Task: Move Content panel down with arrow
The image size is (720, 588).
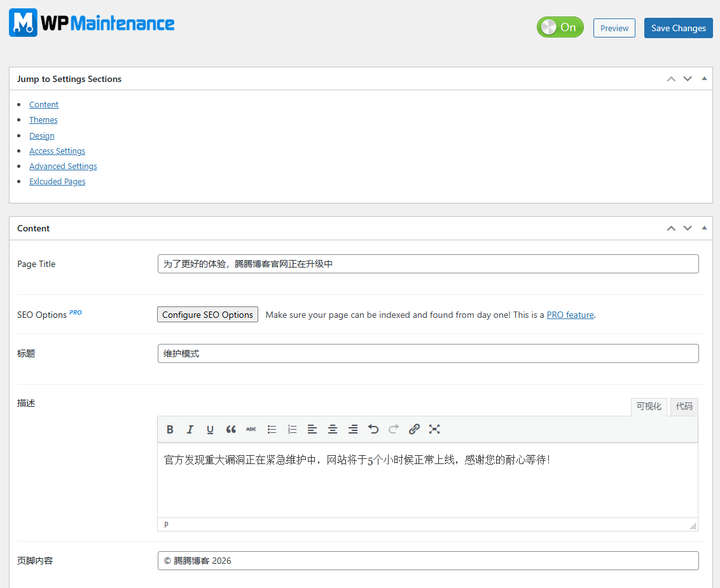Action: 688,228
